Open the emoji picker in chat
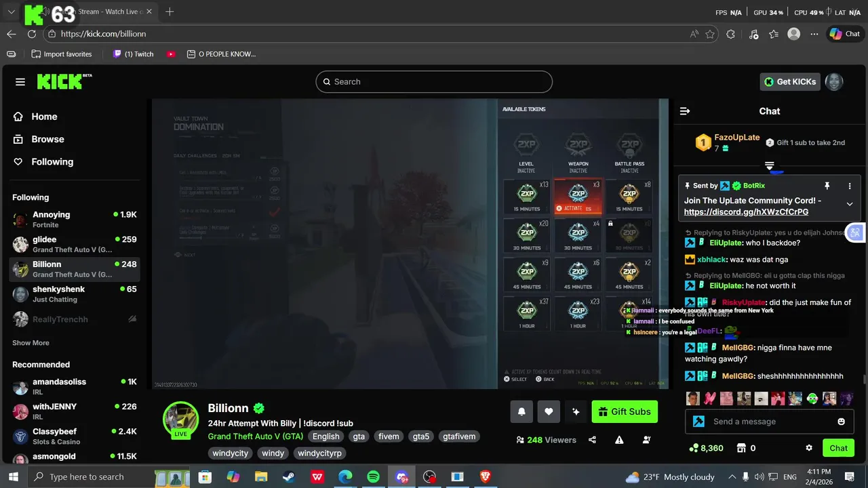 pos(842,422)
